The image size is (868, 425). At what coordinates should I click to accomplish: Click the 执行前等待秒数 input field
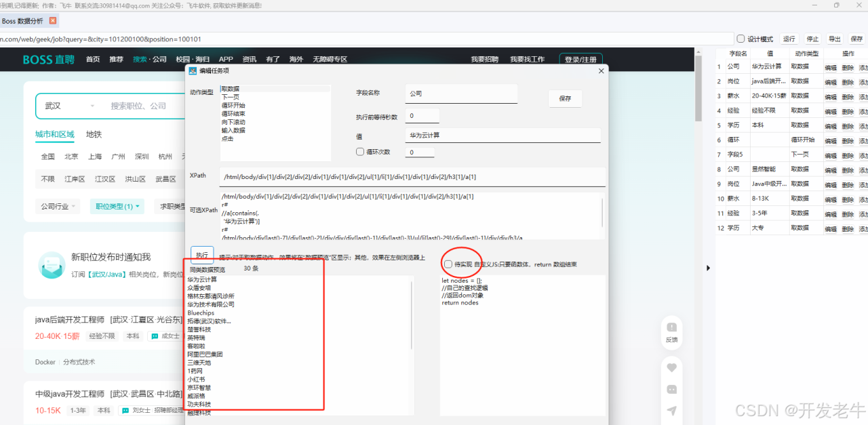(422, 116)
